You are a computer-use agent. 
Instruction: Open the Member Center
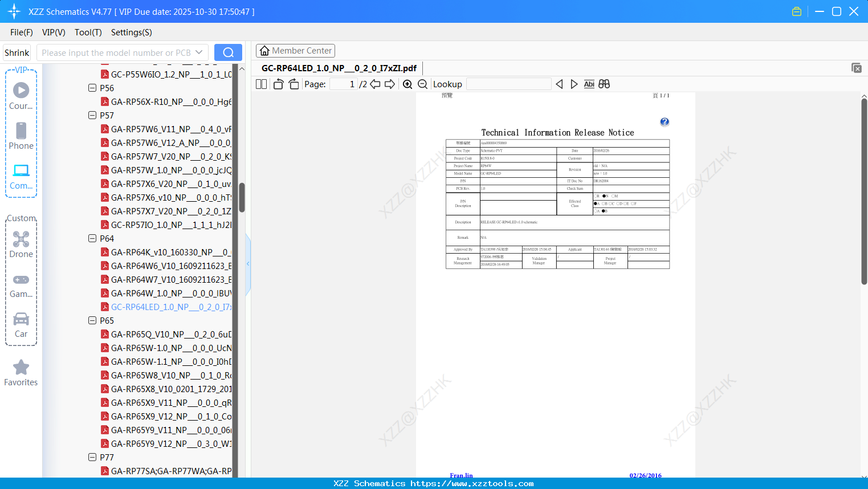pos(295,51)
